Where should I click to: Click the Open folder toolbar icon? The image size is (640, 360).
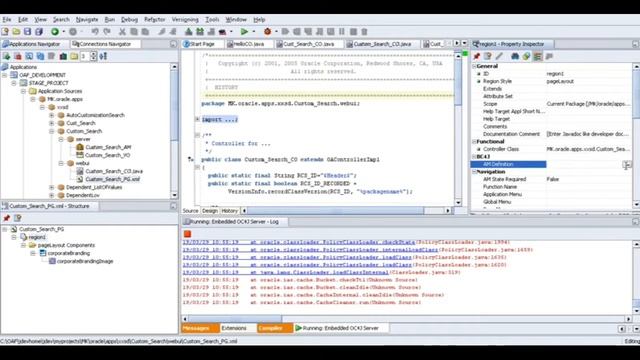click(16, 31)
